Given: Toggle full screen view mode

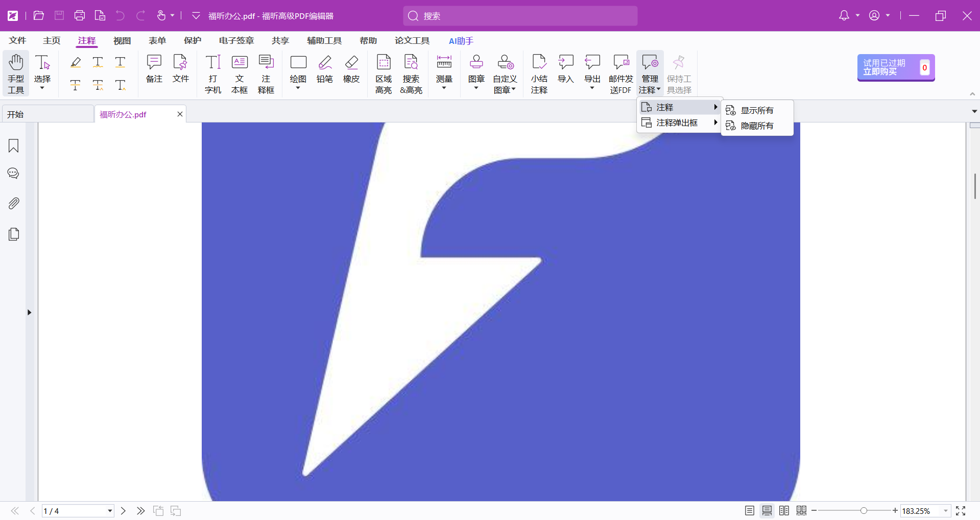Looking at the screenshot, I should [x=960, y=511].
